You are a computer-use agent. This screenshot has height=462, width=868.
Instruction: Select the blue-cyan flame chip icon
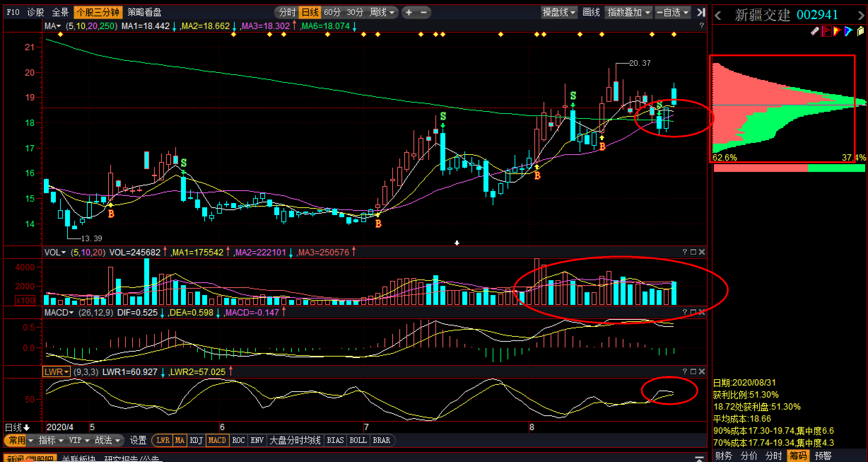click(848, 31)
